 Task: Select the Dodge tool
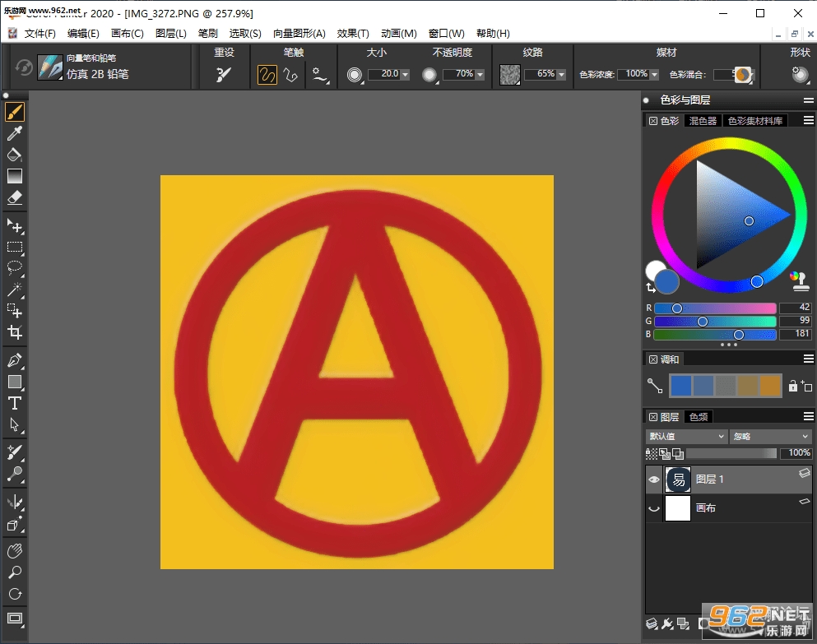pyautogui.click(x=15, y=474)
